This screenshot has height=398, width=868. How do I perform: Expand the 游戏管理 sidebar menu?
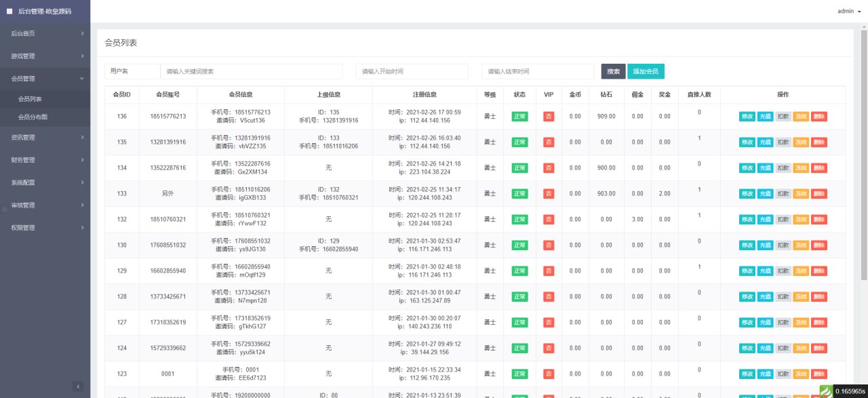pos(45,56)
